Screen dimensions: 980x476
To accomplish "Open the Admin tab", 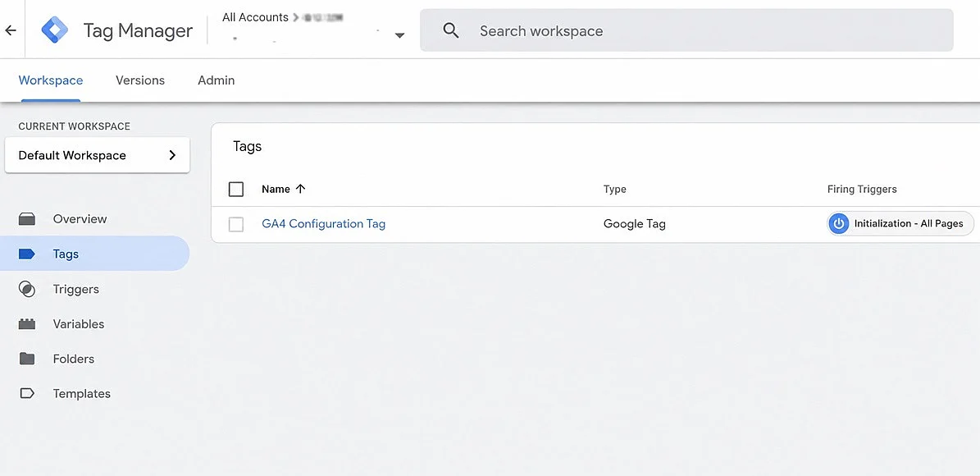I will pos(217,80).
